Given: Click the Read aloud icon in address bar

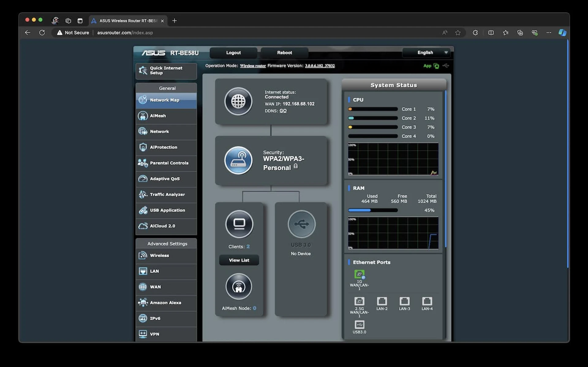Looking at the screenshot, I should [x=445, y=32].
